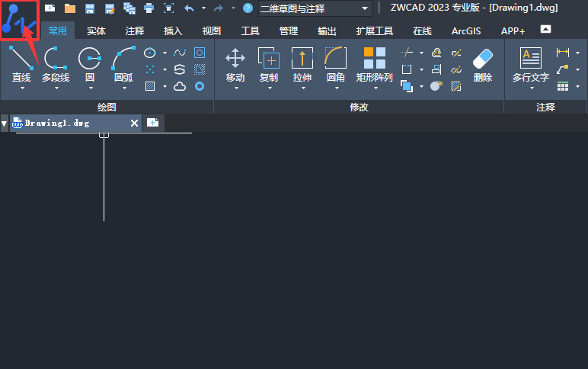Select the Polyline (多段线) tool
Image resolution: width=588 pixels, height=369 pixels.
click(56, 64)
